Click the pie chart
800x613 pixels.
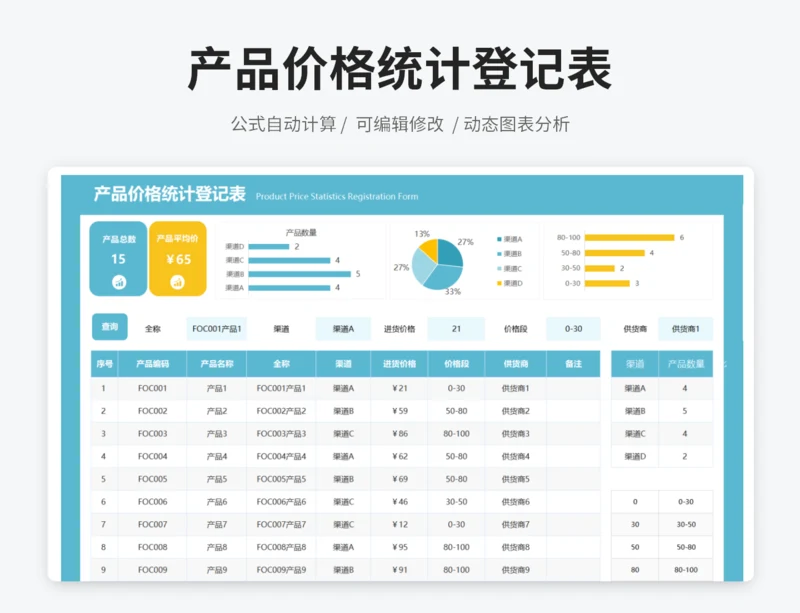[437, 264]
